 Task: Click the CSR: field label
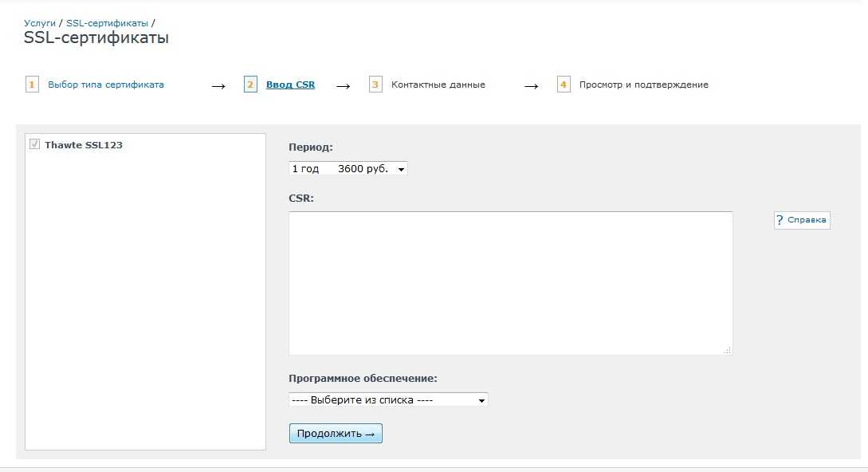(x=301, y=199)
